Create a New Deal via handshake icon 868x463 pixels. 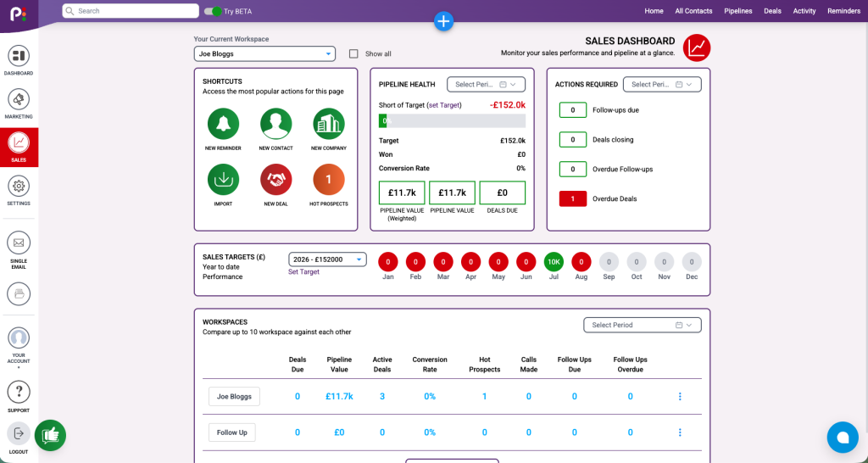tap(275, 180)
